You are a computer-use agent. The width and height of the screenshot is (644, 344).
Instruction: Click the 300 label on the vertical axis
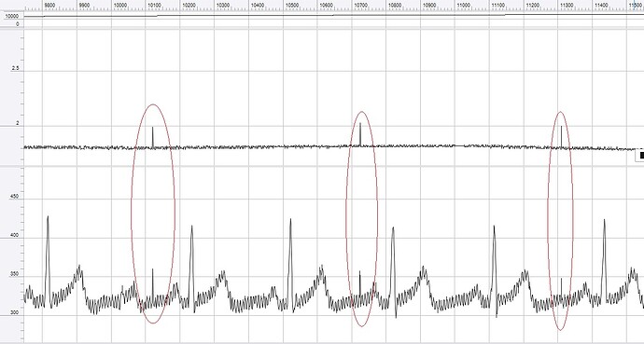pos(14,313)
